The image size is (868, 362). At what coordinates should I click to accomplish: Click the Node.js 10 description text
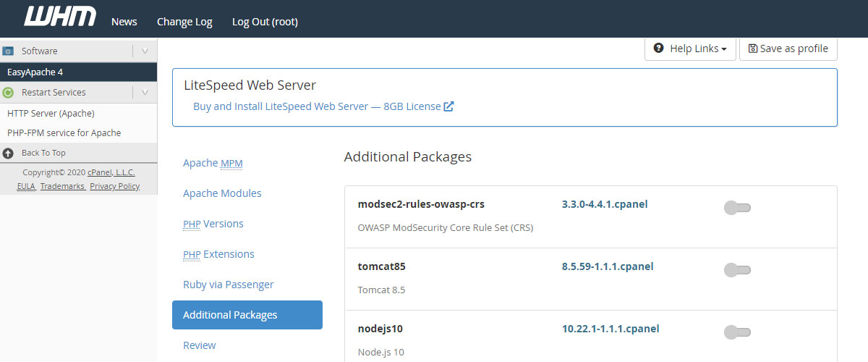pos(381,352)
